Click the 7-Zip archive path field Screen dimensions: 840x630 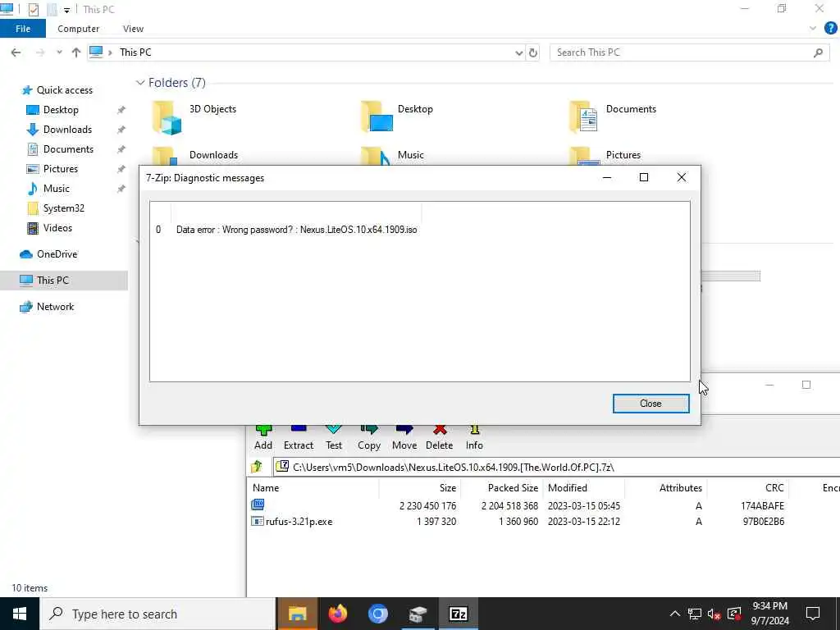(556, 467)
